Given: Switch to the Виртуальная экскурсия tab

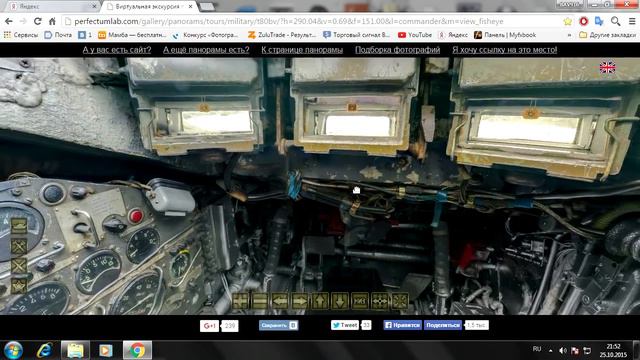Looking at the screenshot, I should click(x=147, y=7).
